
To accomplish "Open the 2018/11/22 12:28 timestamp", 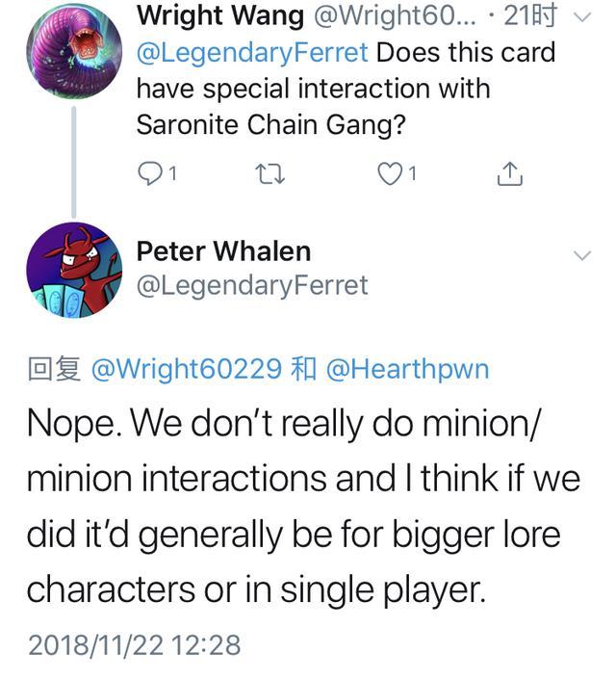I will 134,643.
